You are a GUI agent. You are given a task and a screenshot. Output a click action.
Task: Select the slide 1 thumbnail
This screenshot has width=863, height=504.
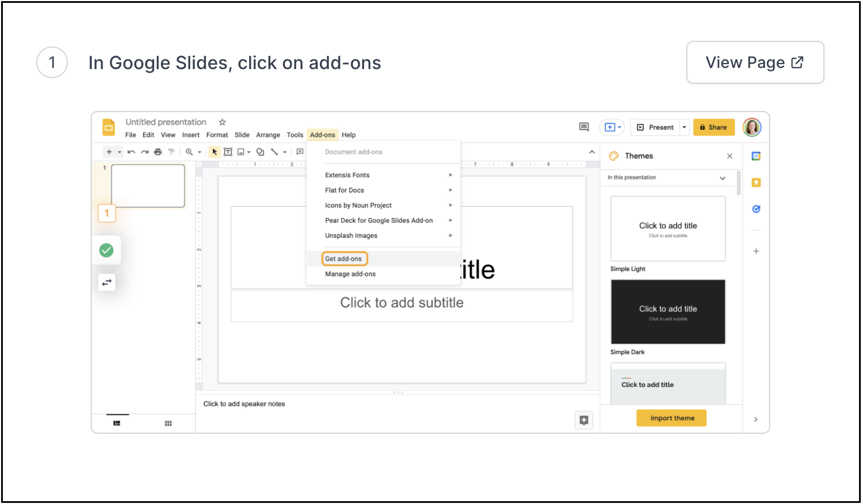pyautogui.click(x=148, y=186)
